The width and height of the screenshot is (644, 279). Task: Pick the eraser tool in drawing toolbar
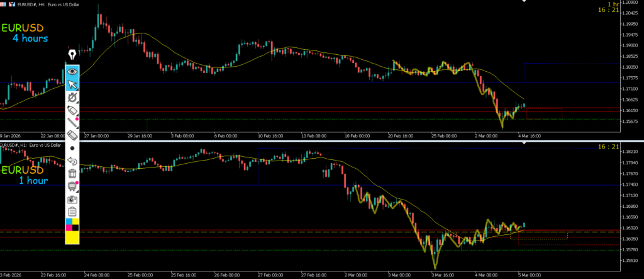pyautogui.click(x=72, y=134)
